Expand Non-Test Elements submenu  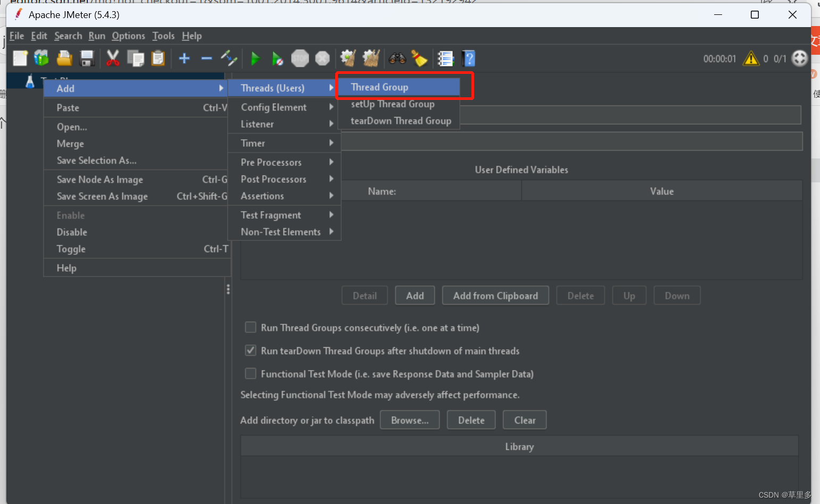tap(284, 232)
